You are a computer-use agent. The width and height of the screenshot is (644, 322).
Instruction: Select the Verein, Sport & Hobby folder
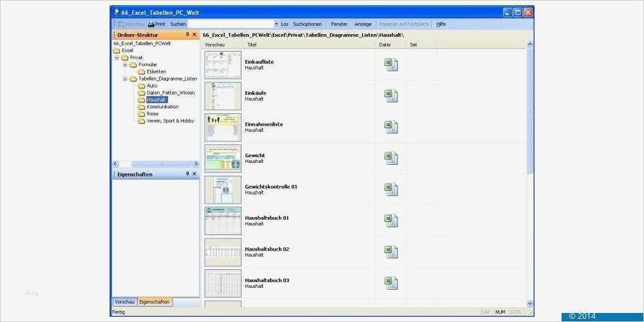point(170,121)
